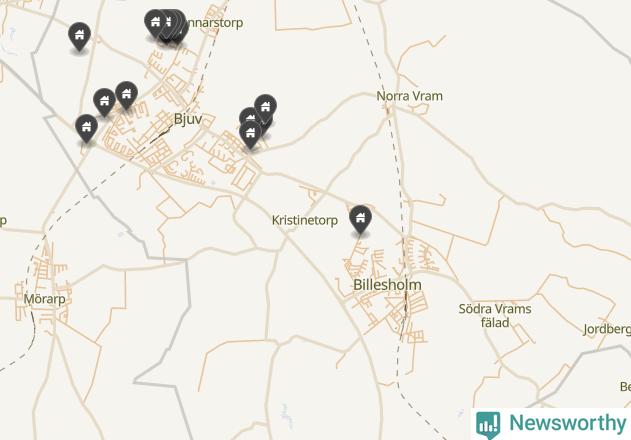The height and width of the screenshot is (440, 631).
Task: Select the Mörarp village label
Action: pos(44,300)
